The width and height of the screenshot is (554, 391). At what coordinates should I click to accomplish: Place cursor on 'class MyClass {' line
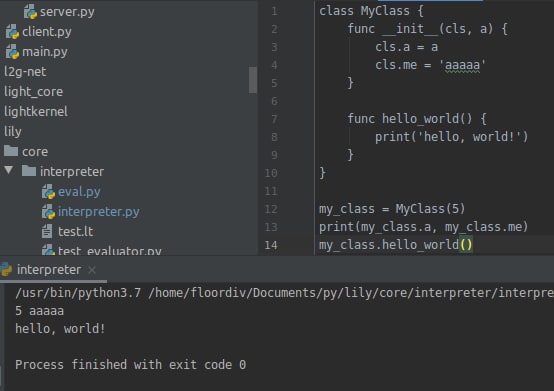371,11
